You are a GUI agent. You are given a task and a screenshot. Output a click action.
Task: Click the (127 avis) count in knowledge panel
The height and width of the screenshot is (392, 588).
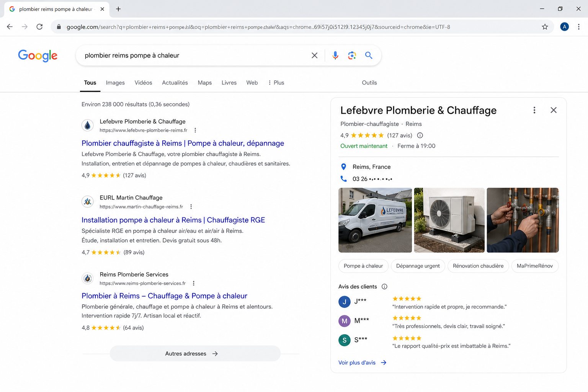(x=400, y=135)
